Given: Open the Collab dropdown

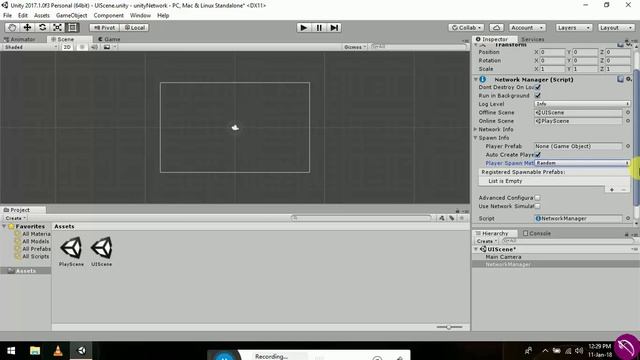Looking at the screenshot, I should (466, 27).
